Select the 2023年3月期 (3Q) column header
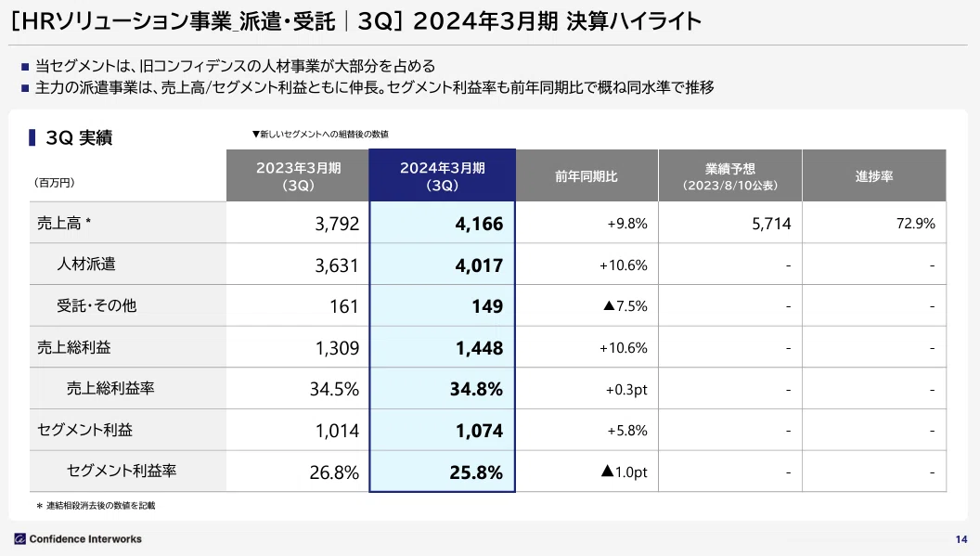This screenshot has width=980, height=556. coord(298,175)
